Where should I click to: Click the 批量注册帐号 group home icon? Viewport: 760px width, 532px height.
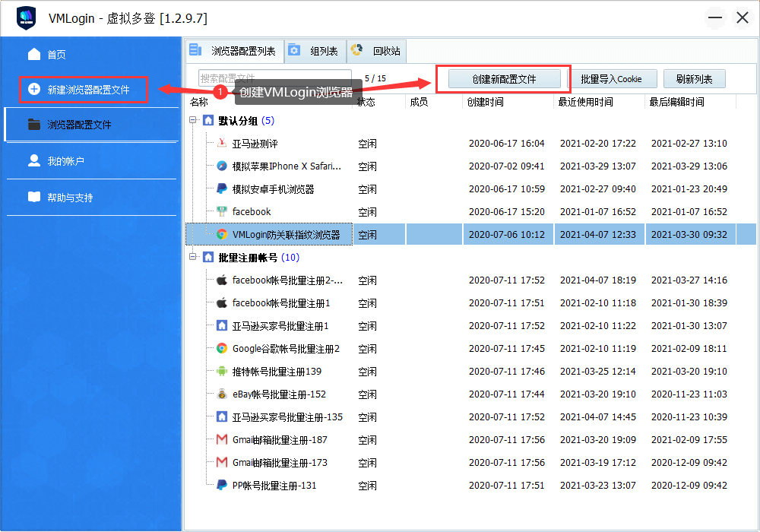(208, 257)
